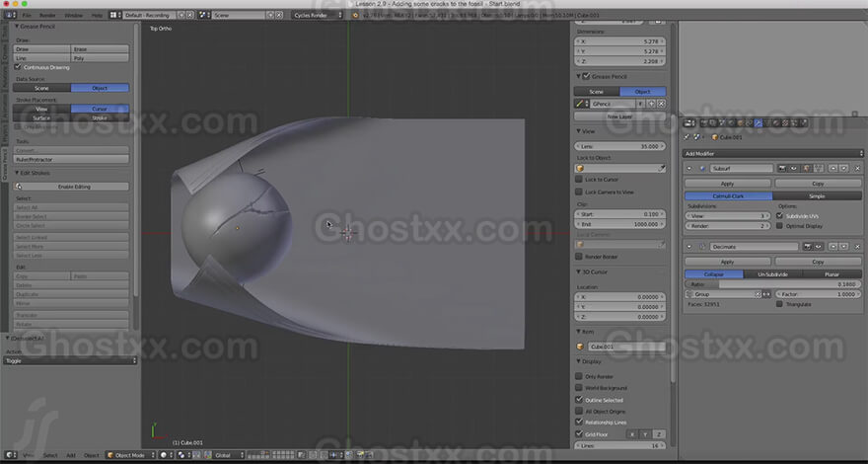Open the Add Modifier dropdown
The height and width of the screenshot is (464, 868).
[x=772, y=154]
